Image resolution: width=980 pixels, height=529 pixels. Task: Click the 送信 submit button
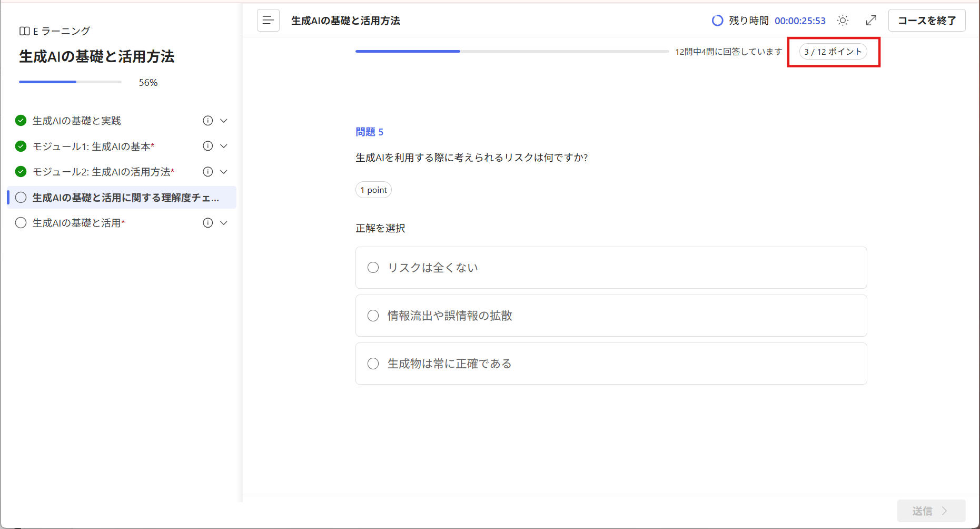tap(931, 511)
